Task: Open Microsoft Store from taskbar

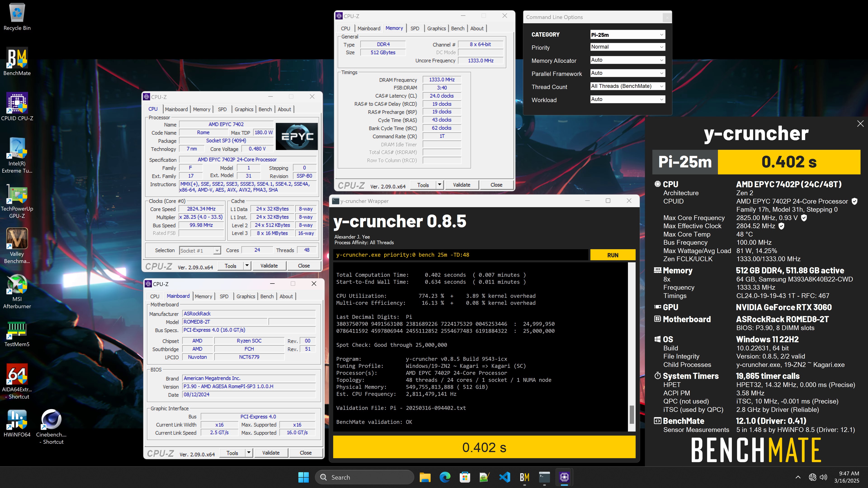Action: [x=465, y=477]
